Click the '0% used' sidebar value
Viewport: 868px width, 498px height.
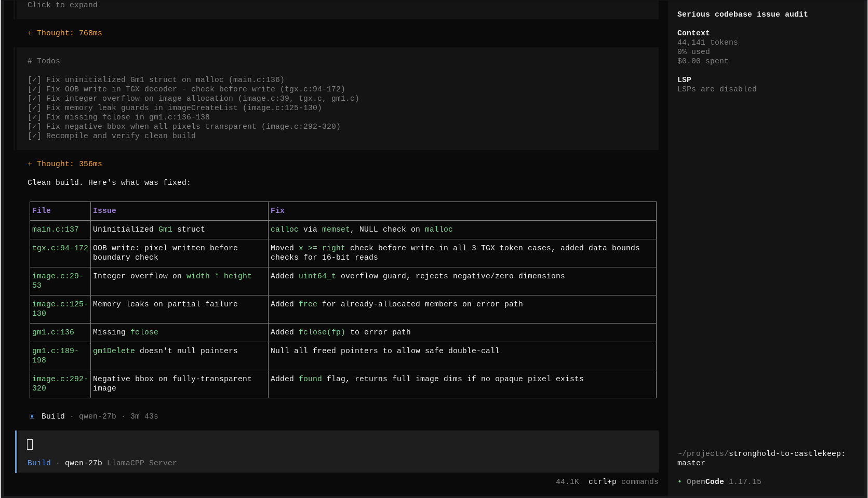(693, 52)
